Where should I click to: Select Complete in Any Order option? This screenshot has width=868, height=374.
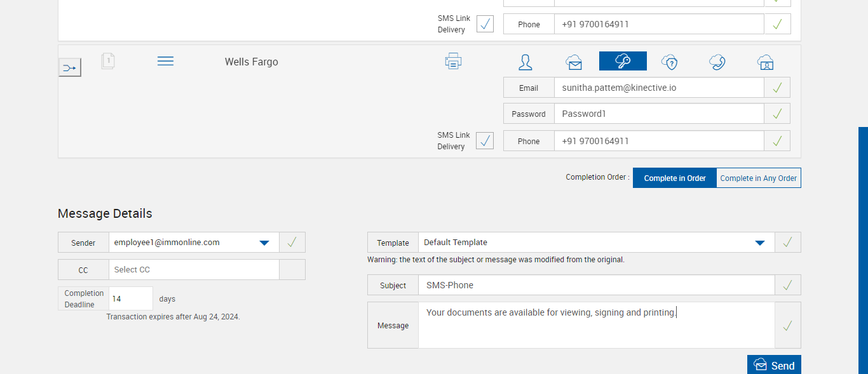[x=758, y=178]
